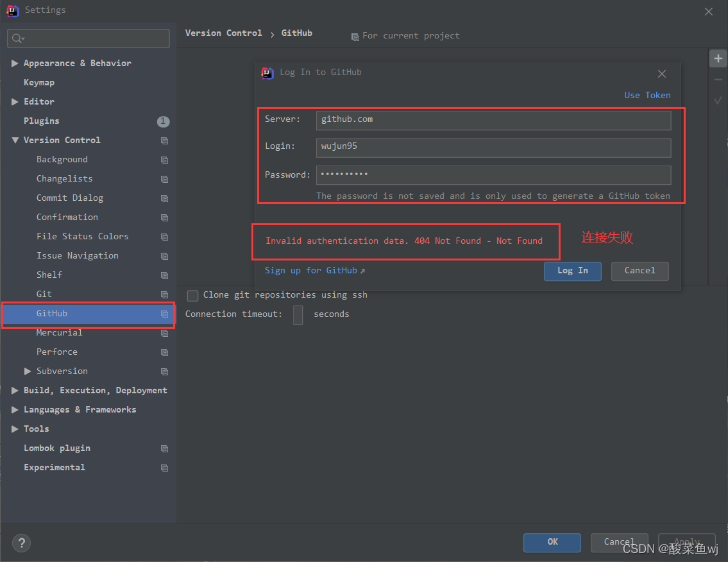This screenshot has height=562, width=728.
Task: Click the IntelliJ logo in the login dialog title
Action: 267,73
